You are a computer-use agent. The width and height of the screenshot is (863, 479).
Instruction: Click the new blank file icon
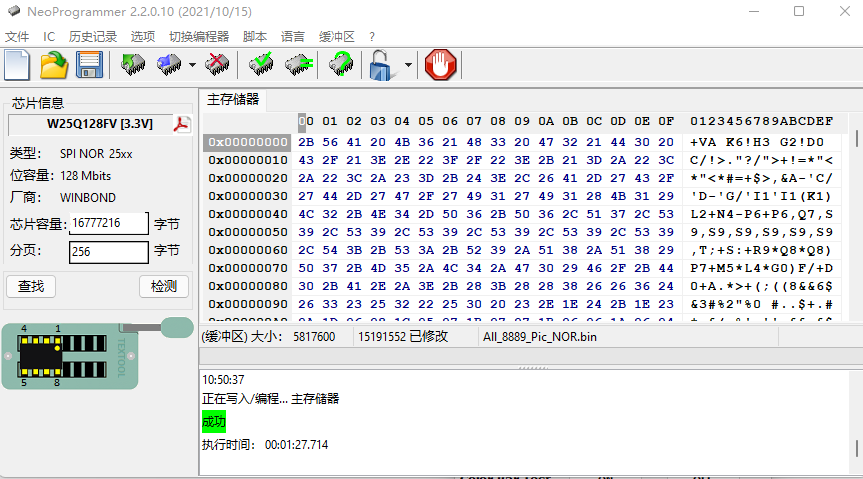click(18, 65)
